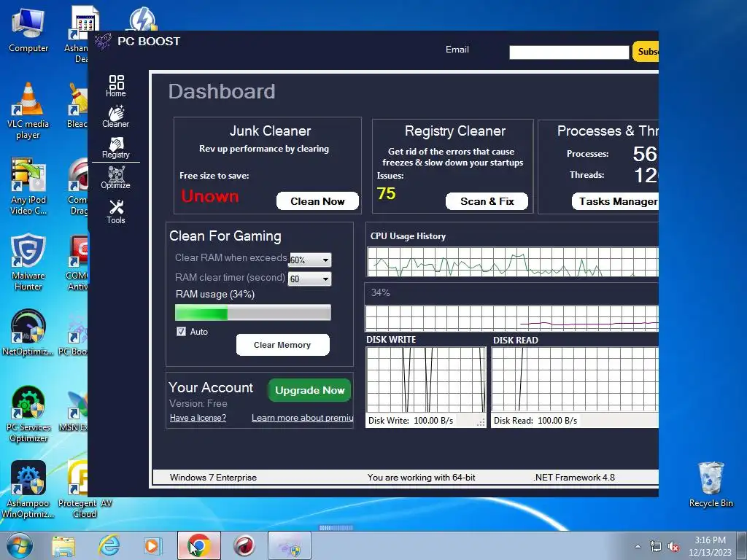
Task: Click the CPU Usage History graph
Action: click(x=513, y=262)
